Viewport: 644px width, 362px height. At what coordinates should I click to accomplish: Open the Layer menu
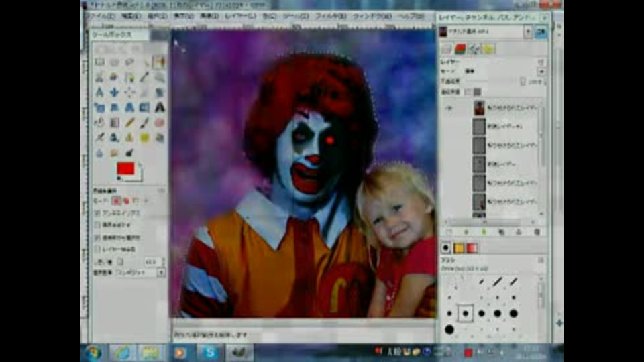(x=241, y=16)
